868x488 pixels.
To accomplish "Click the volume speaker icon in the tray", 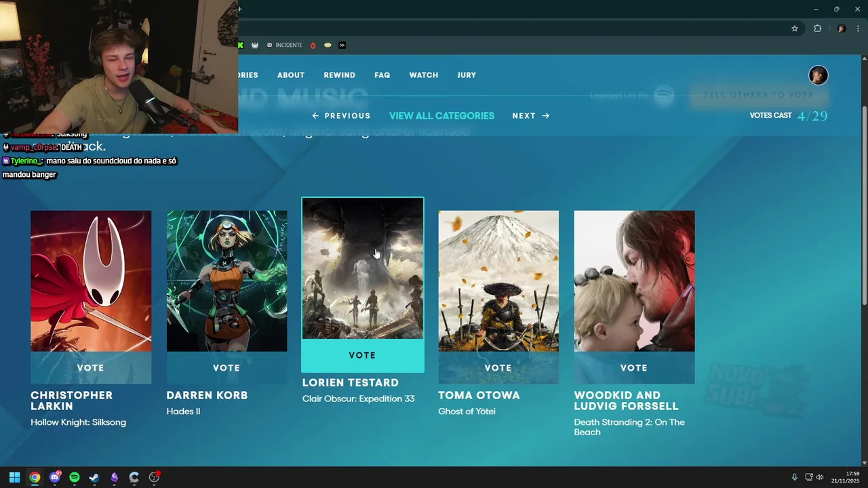I will [x=819, y=477].
